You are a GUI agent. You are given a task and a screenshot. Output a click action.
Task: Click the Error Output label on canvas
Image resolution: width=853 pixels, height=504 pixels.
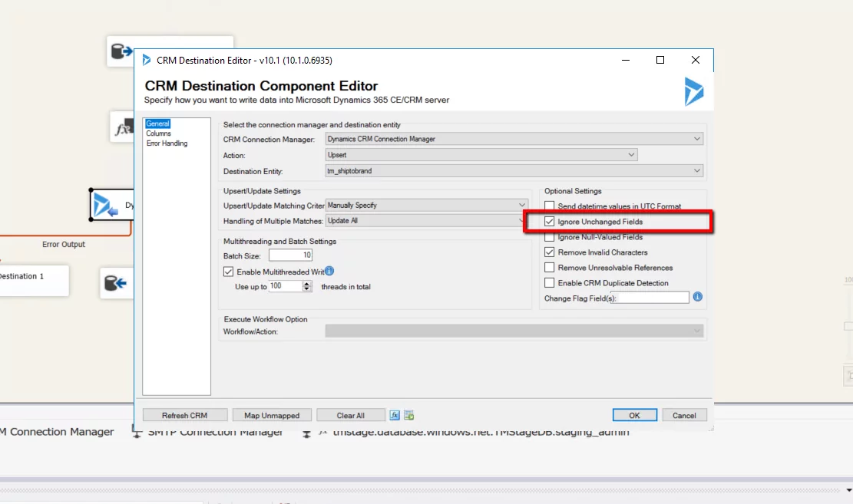pos(64,244)
